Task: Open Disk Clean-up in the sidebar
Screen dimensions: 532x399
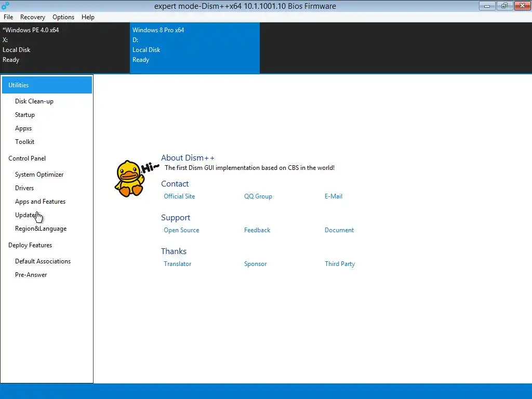Action: tap(34, 101)
